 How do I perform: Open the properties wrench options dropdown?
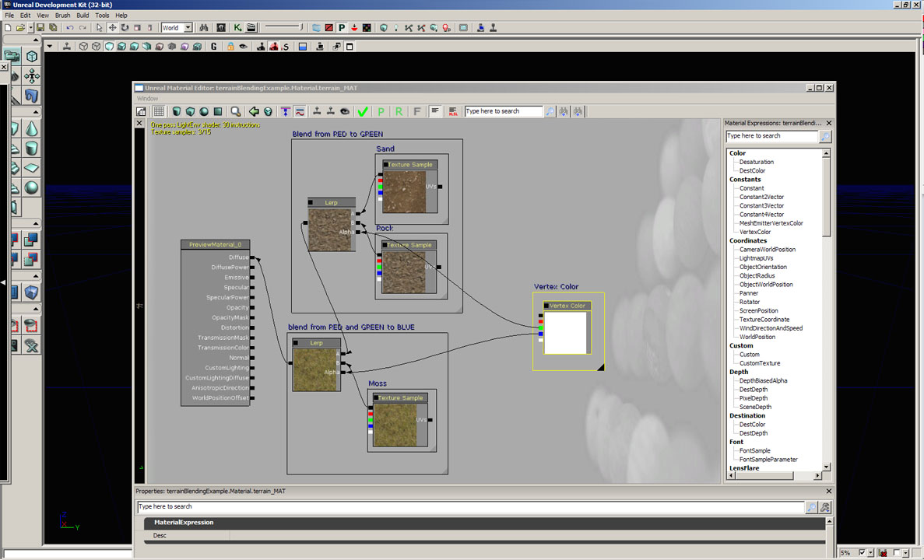tap(824, 507)
